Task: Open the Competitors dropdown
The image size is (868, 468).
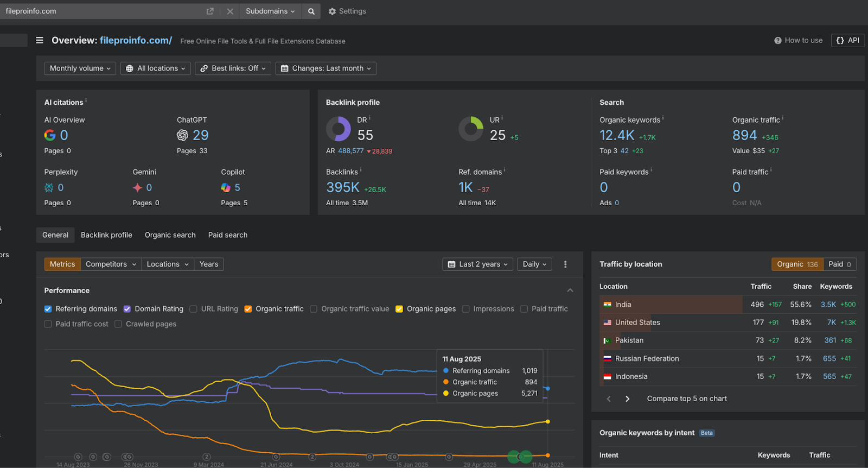Action: tap(111, 264)
